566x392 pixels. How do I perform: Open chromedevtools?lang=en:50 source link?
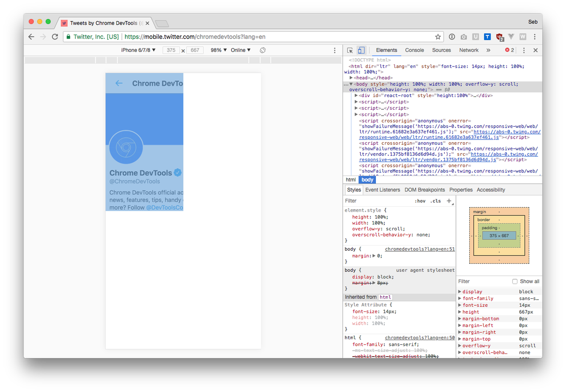pos(420,338)
